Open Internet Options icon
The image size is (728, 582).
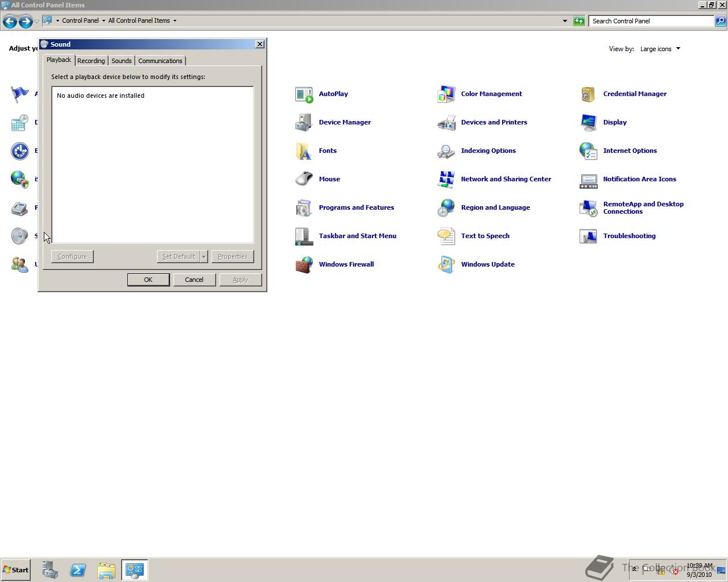point(589,151)
